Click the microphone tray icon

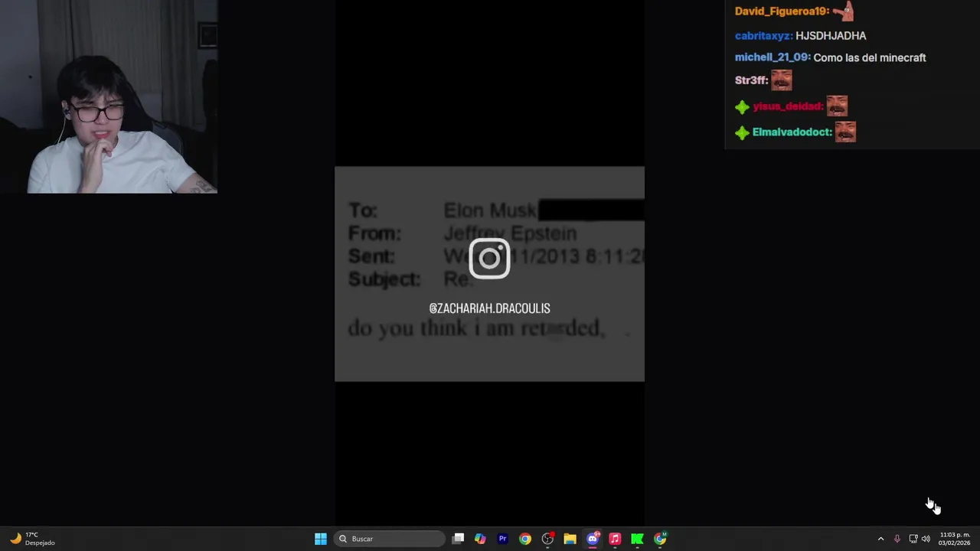pos(897,539)
